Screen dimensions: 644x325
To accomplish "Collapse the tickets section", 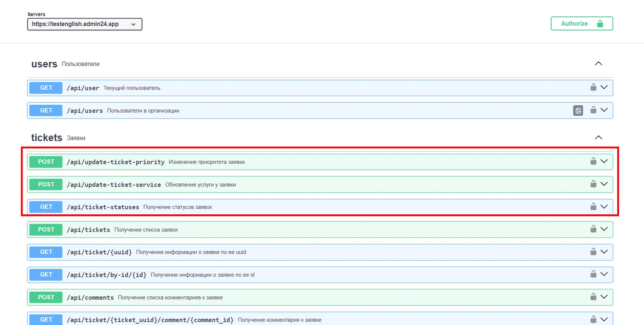I will (x=598, y=137).
